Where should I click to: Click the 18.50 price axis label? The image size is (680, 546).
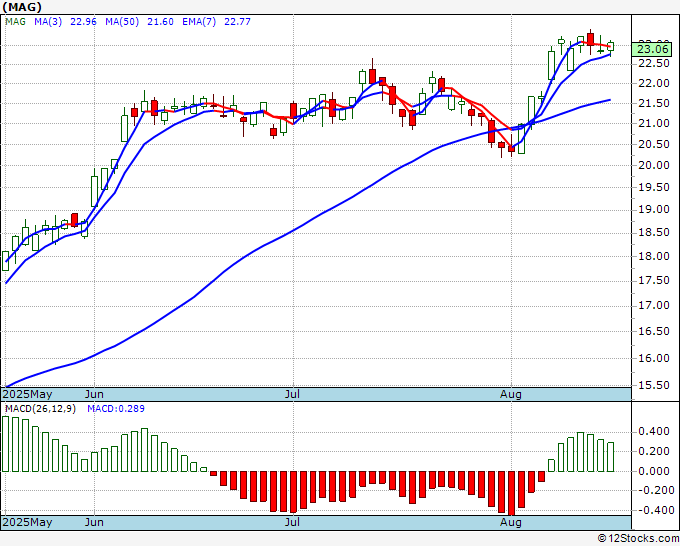654,232
